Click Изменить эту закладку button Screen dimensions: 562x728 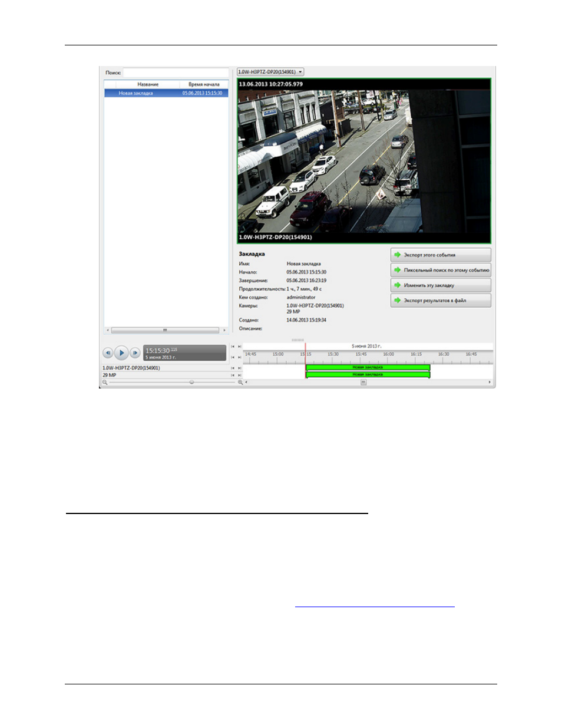pos(441,285)
